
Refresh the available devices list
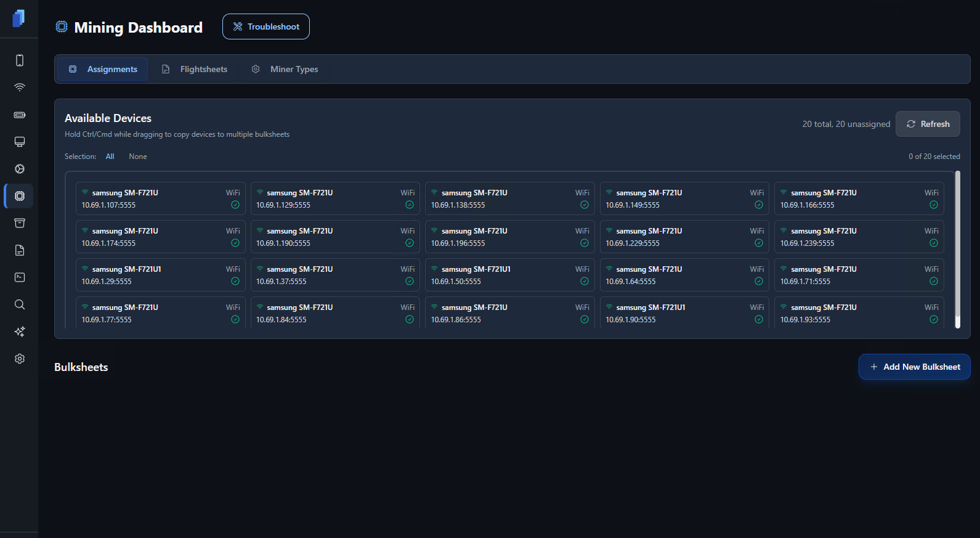(x=928, y=124)
